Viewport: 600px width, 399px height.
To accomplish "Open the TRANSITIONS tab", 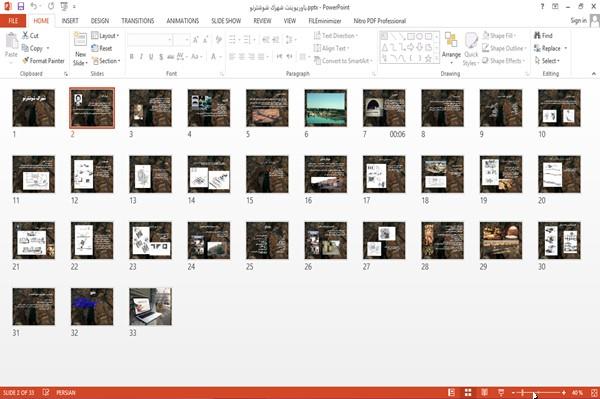I will point(138,21).
